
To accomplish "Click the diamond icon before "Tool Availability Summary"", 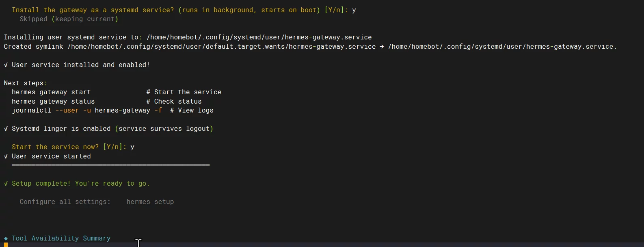I will click(6, 238).
